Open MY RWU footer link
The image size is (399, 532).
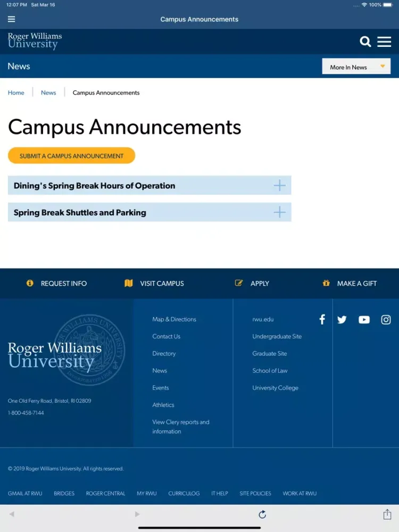[147, 493]
